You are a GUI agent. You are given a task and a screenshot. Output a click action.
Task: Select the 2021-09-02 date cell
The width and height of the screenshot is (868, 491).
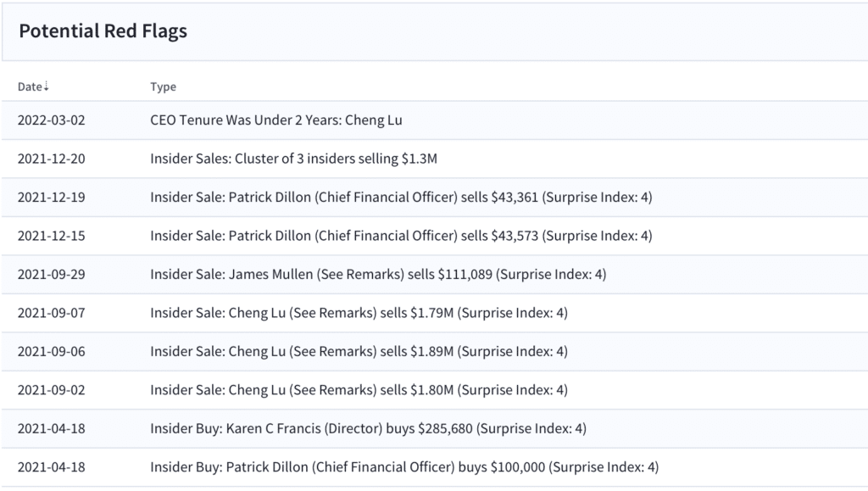click(52, 390)
